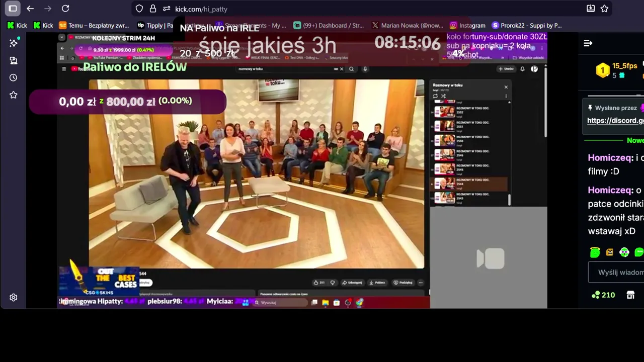644x362 pixels.
Task: Reload the kick.com page
Action: tap(65, 9)
